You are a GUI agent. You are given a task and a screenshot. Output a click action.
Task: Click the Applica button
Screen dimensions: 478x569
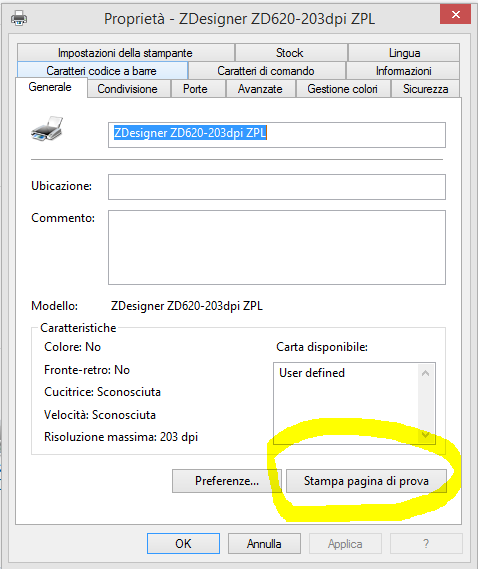345,544
